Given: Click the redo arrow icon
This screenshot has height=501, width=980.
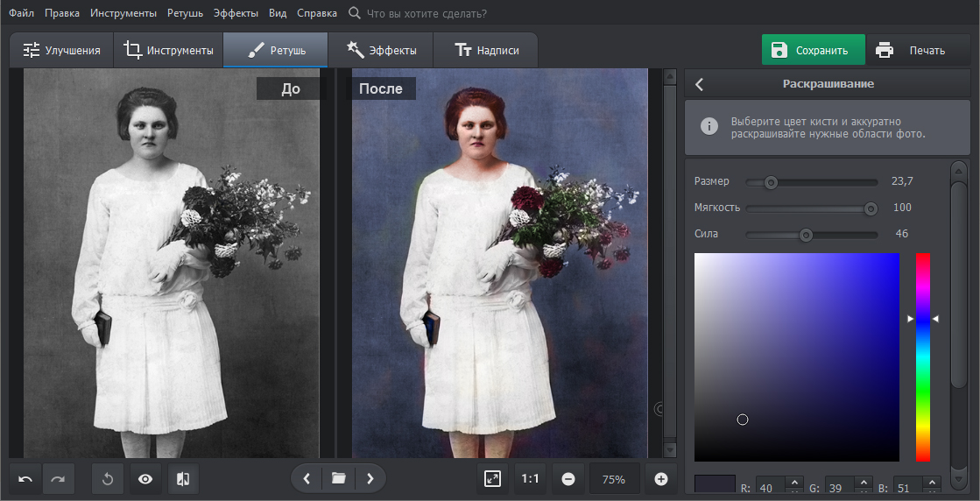Looking at the screenshot, I should (x=58, y=479).
